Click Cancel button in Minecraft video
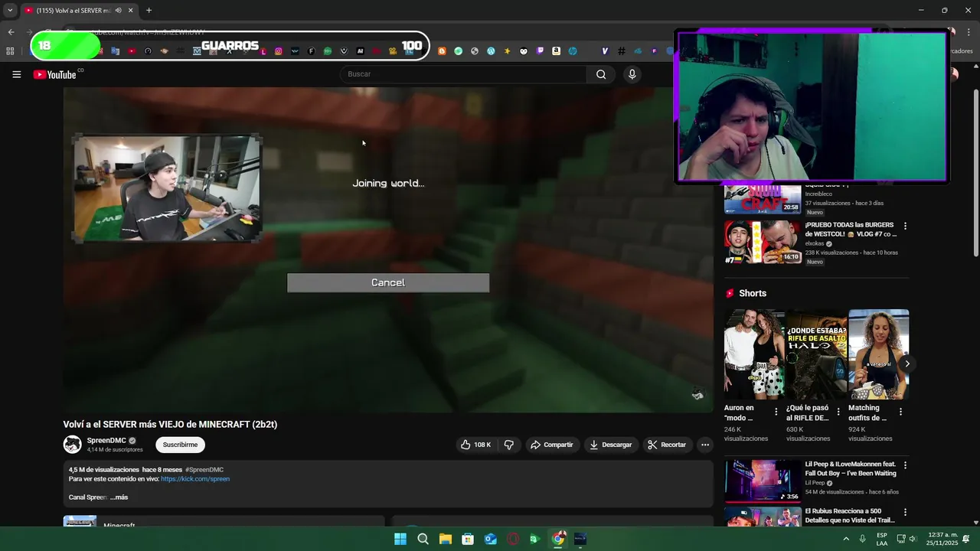The width and height of the screenshot is (980, 551). [x=388, y=282]
